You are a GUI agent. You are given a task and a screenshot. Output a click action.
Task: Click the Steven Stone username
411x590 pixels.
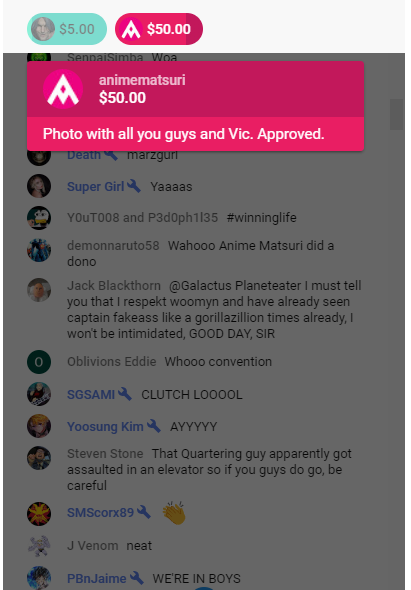pyautogui.click(x=105, y=454)
